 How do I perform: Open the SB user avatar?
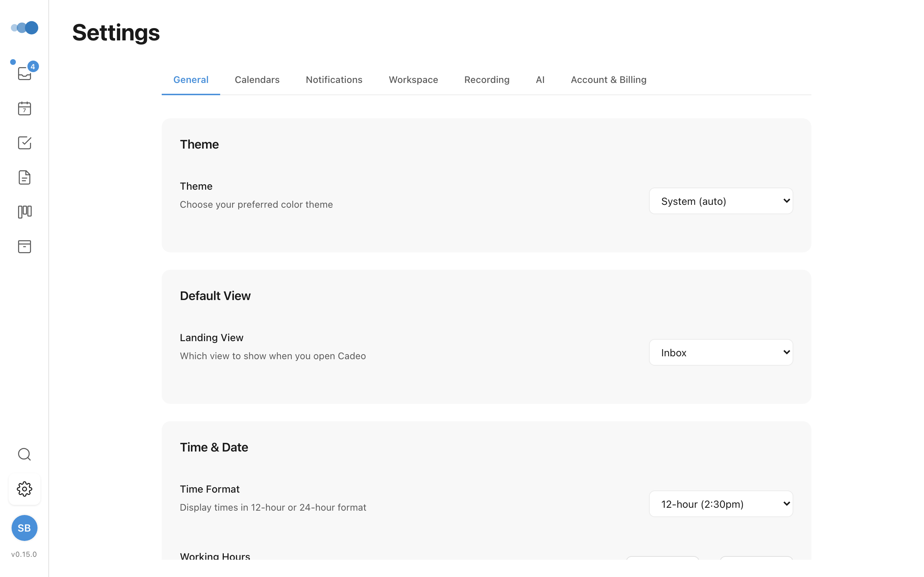[x=25, y=528]
